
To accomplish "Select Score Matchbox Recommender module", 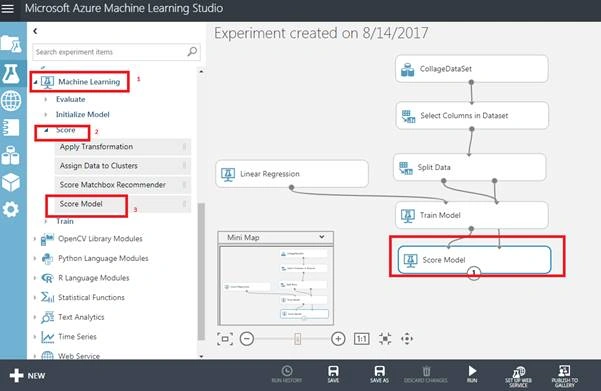I will click(123, 185).
